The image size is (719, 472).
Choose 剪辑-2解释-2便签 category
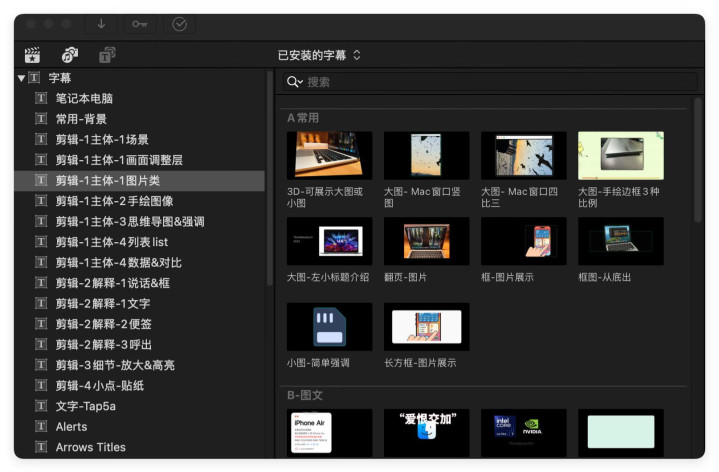104,324
